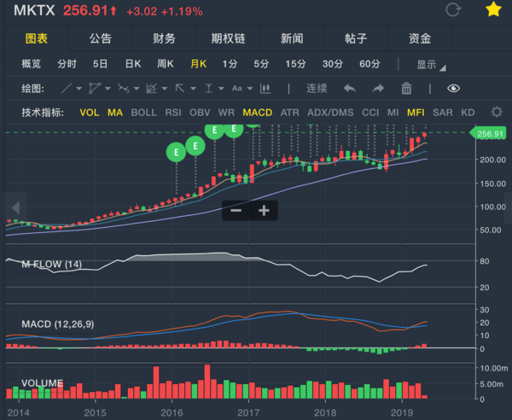The height and width of the screenshot is (420, 512).
Task: Expand the wave pattern tool dropdown
Action: (x=137, y=89)
